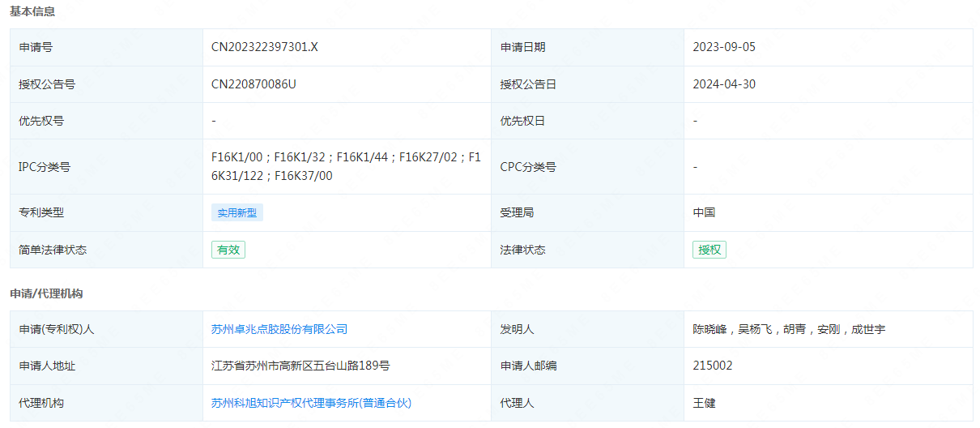Click address 江苏省苏州市高新区五台山路189号
Viewport: 980px width, 428px height.
pos(300,366)
